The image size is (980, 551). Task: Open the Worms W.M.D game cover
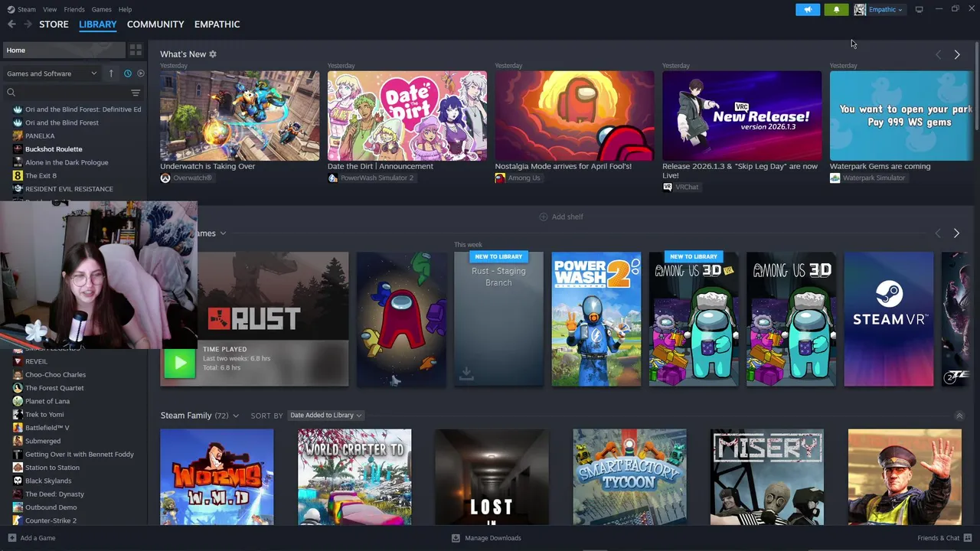pyautogui.click(x=217, y=477)
